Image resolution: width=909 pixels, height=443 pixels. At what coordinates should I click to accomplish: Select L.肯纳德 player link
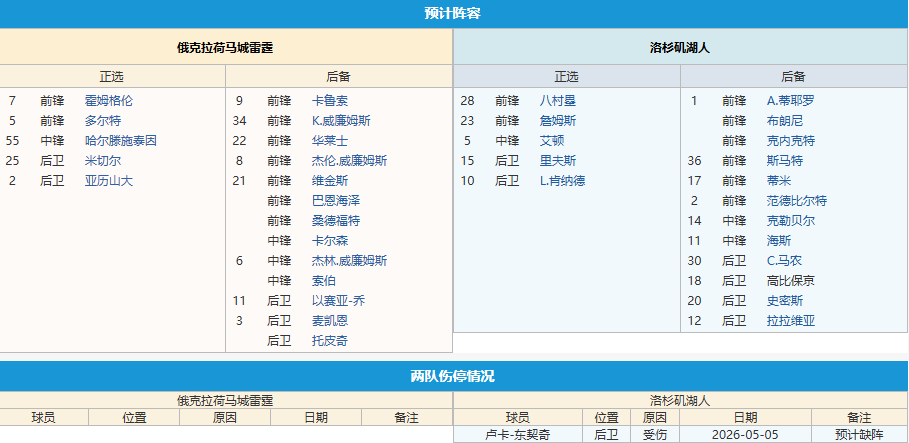coord(562,181)
